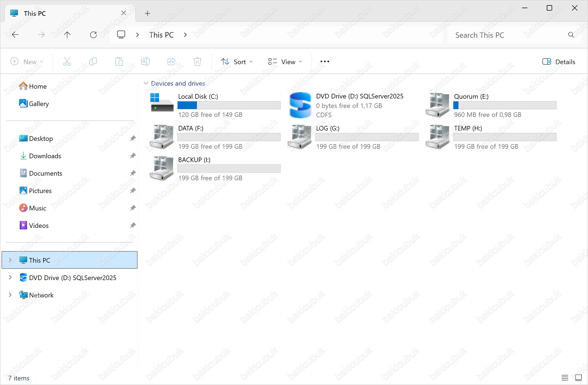Open a new tab with plus button

(147, 13)
